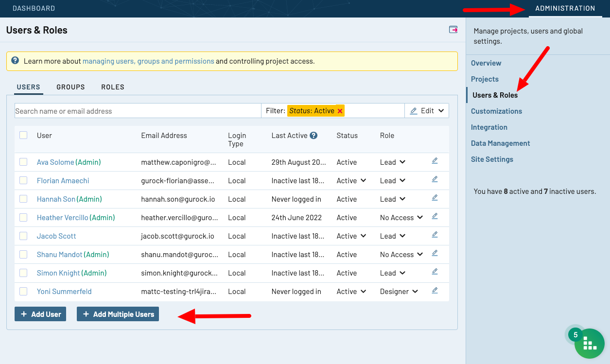
Task: Click edit pencil icon in Jacob Scott's row
Action: (x=435, y=235)
